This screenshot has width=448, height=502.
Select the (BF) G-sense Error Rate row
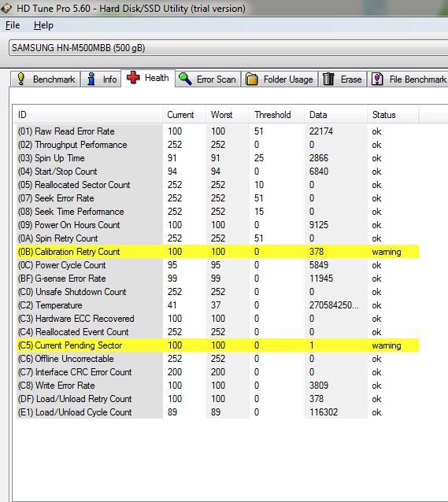[217, 279]
